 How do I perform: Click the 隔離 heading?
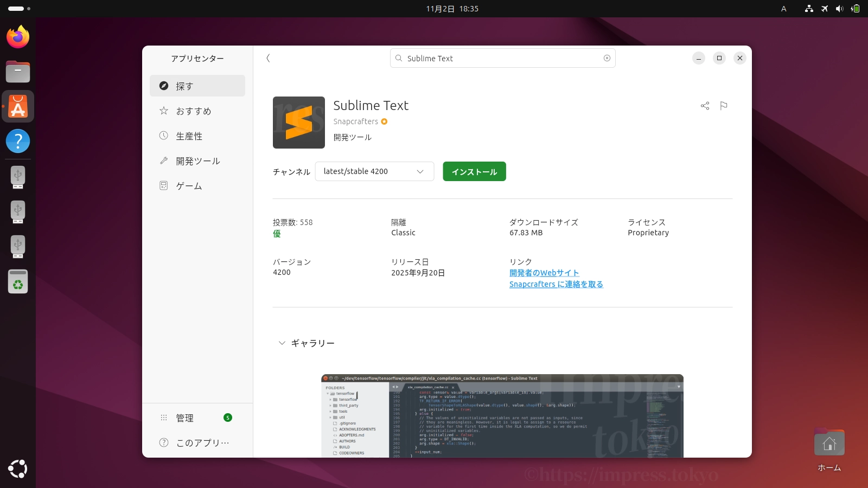(399, 222)
